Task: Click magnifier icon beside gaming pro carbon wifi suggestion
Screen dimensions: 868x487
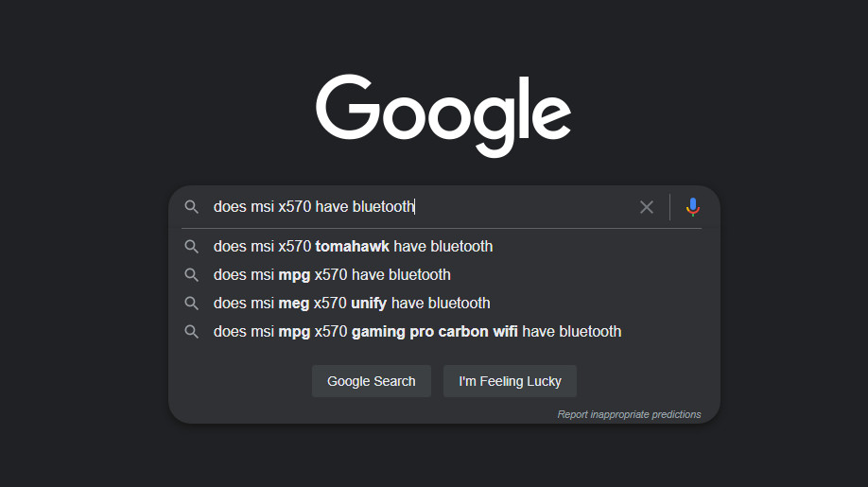Action: point(192,332)
